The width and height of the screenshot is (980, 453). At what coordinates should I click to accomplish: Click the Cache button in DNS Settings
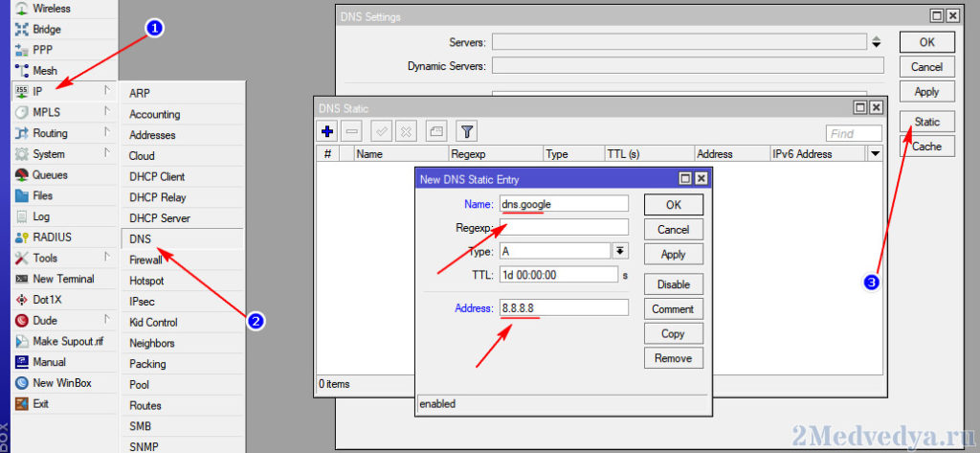click(927, 147)
